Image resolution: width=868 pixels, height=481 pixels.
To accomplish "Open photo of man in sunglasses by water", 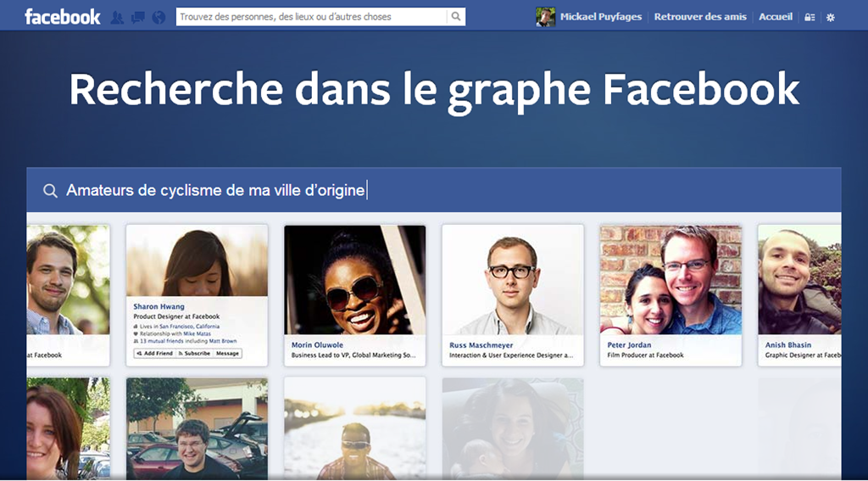I will [x=355, y=429].
